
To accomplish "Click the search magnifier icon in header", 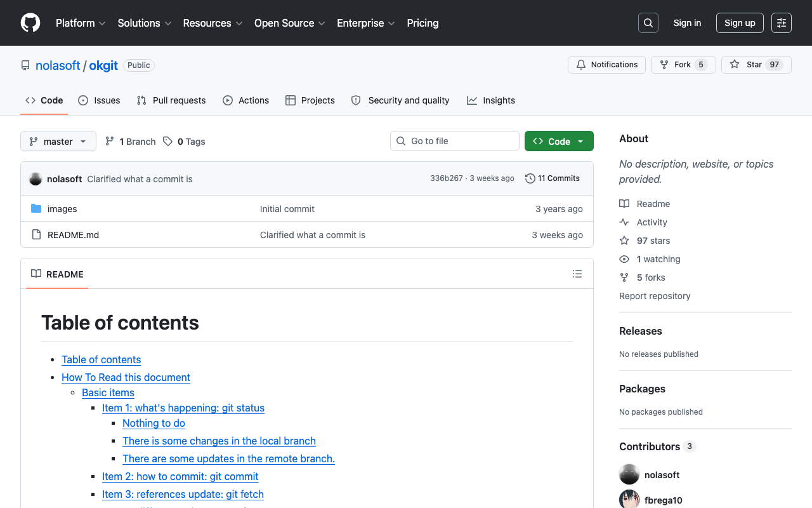I will coord(648,23).
